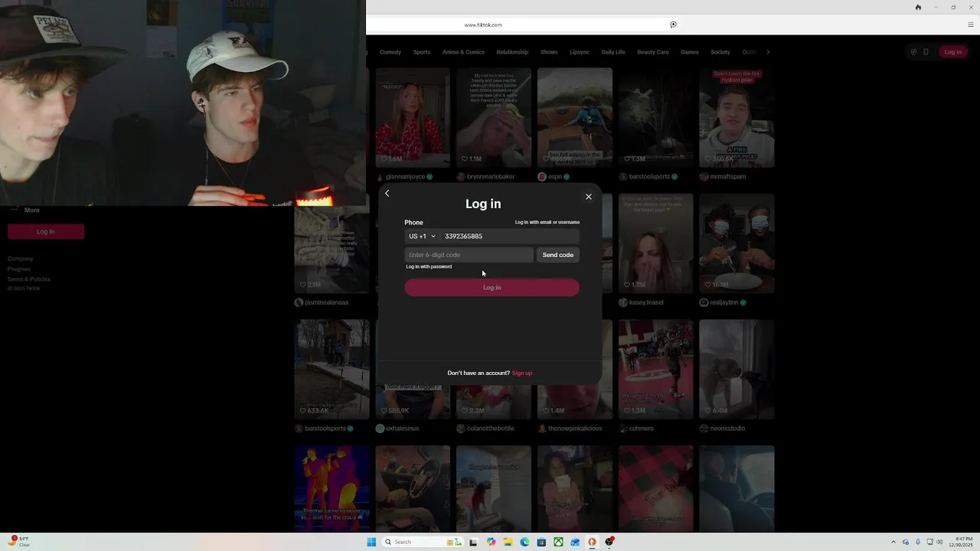
Task: Select the Beauty Care category tab
Action: tap(653, 52)
